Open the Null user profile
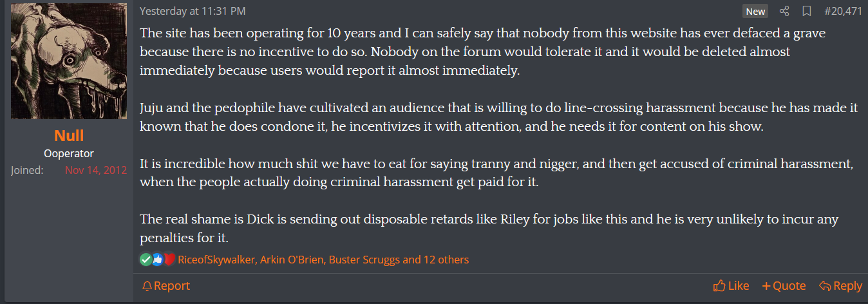 (x=69, y=136)
